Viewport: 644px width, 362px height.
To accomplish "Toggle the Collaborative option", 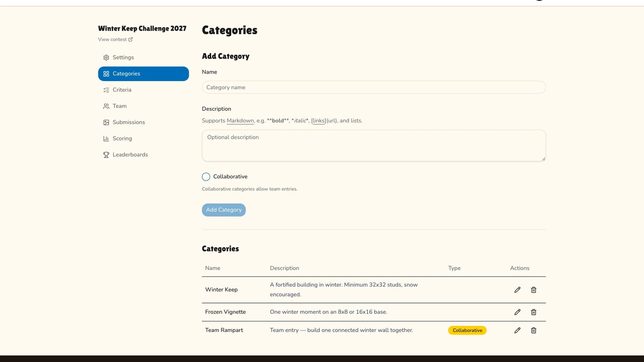I will [x=206, y=177].
